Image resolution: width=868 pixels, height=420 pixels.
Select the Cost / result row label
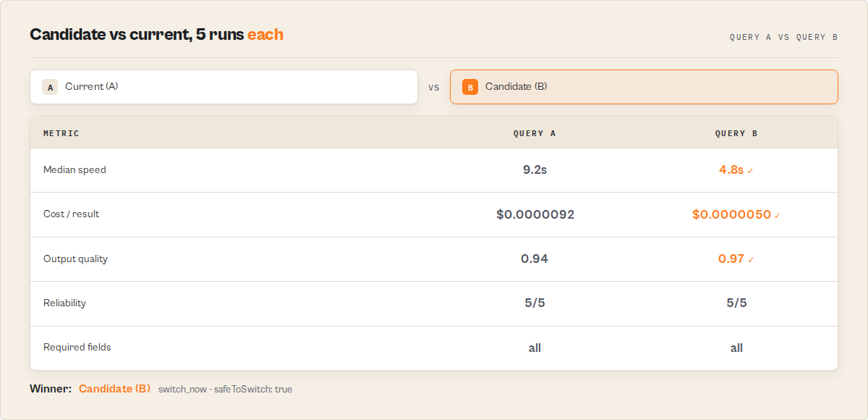pyautogui.click(x=72, y=214)
